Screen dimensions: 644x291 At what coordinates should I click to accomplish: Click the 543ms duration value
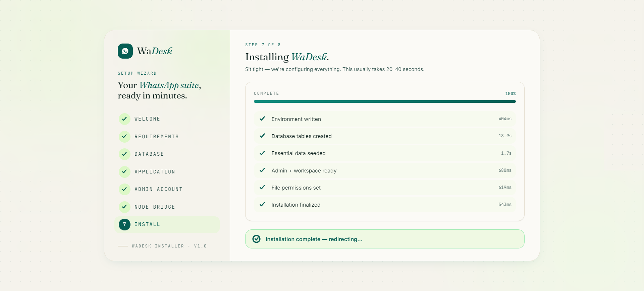[505, 205]
